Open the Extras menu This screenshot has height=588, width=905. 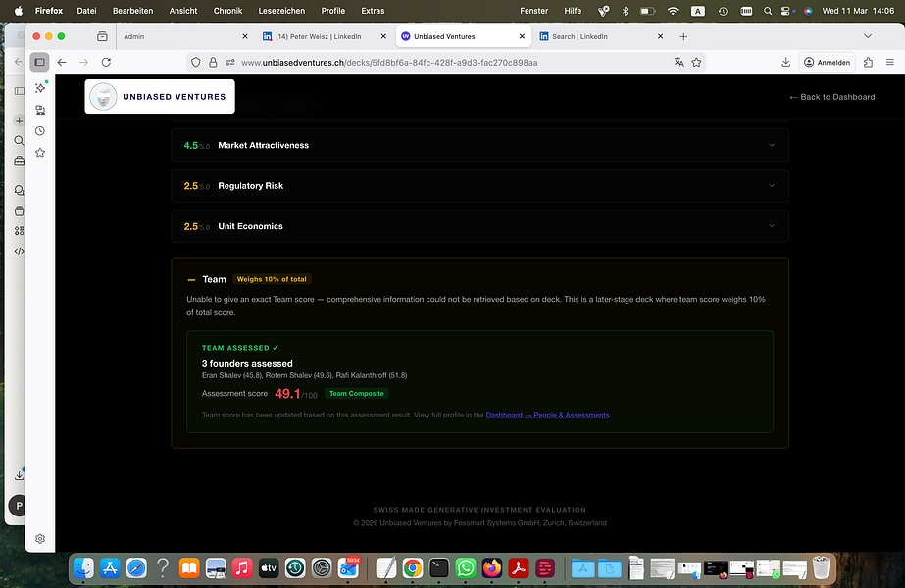tap(373, 11)
